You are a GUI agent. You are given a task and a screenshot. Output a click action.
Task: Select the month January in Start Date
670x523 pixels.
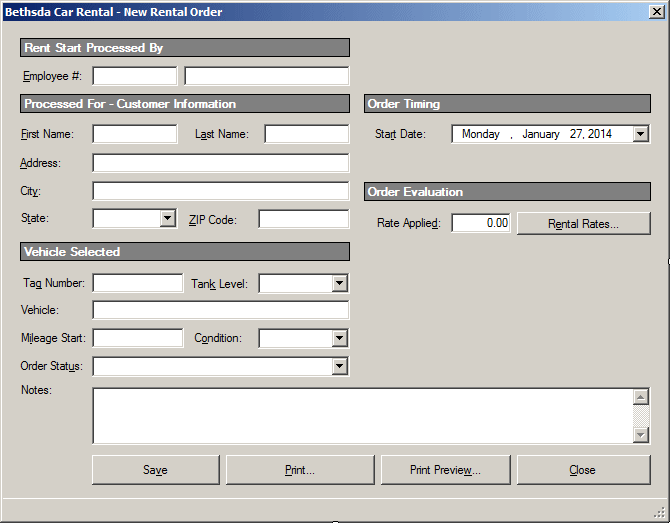coord(541,134)
